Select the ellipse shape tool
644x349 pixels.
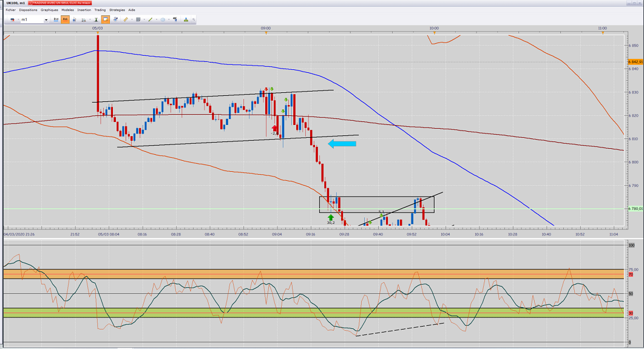[163, 19]
